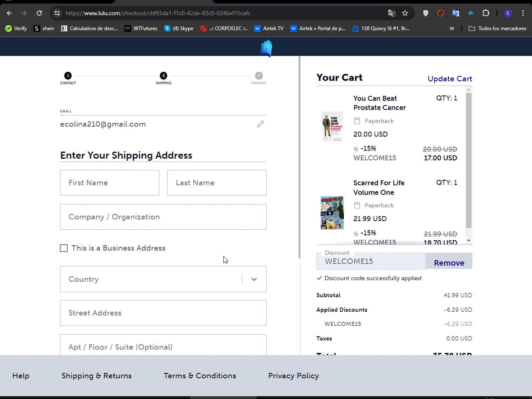
Task: Open the Help footer link
Action: [x=21, y=376]
